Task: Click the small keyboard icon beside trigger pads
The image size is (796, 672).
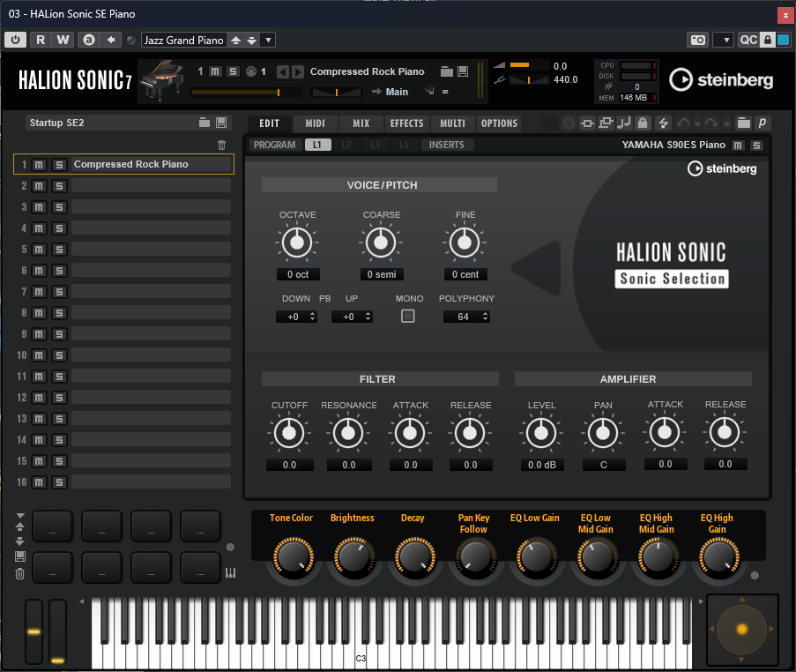Action: pos(230,573)
